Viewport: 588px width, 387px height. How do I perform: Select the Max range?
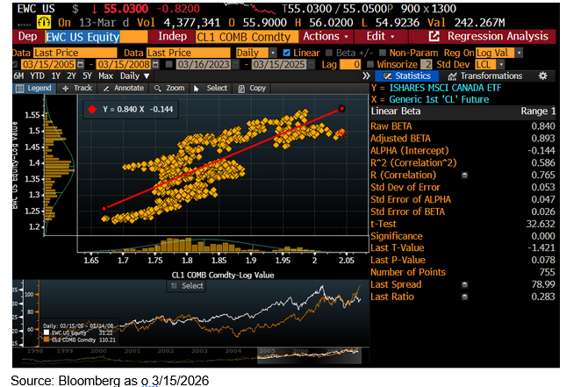pyautogui.click(x=105, y=76)
